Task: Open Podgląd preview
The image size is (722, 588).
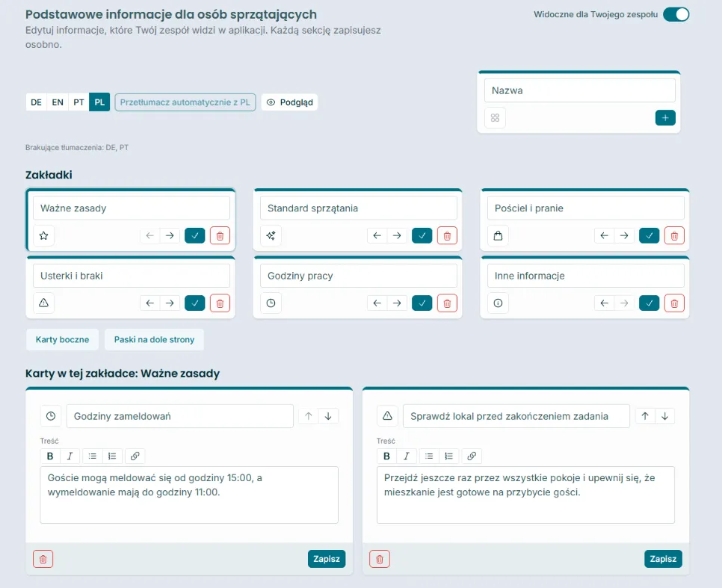Action: tap(290, 102)
